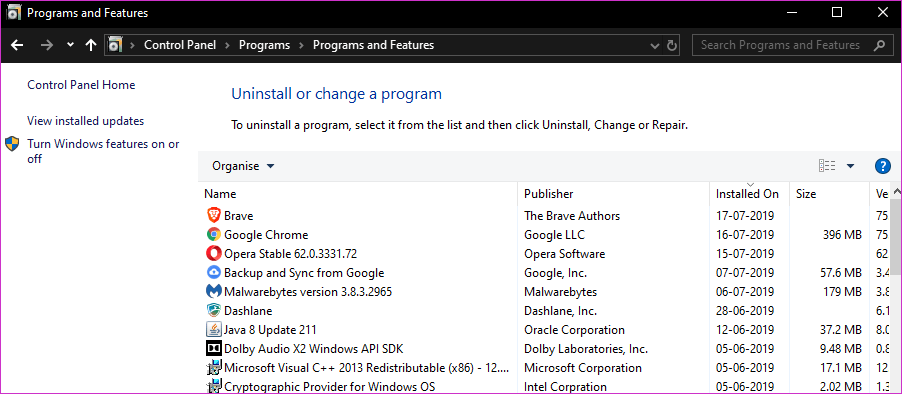This screenshot has height=394, width=902.
Task: Select Cryptographic Provider for Windows OS
Action: coord(330,387)
